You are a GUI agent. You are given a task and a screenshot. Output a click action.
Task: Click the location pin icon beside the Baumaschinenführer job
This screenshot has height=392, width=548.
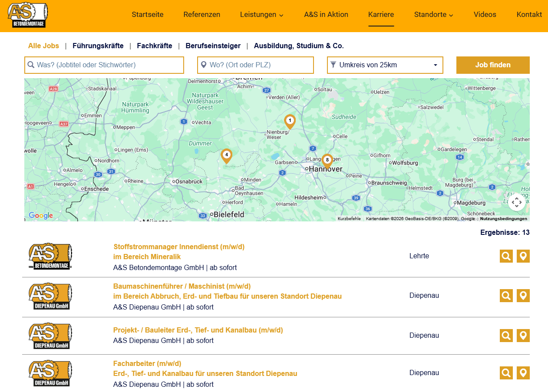click(x=523, y=296)
